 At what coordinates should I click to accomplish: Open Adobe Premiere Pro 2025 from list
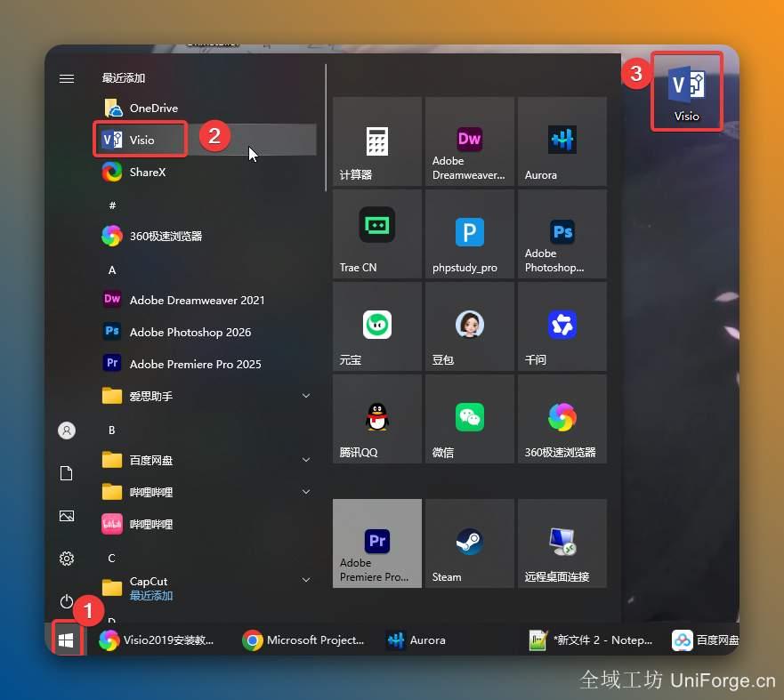point(205,364)
